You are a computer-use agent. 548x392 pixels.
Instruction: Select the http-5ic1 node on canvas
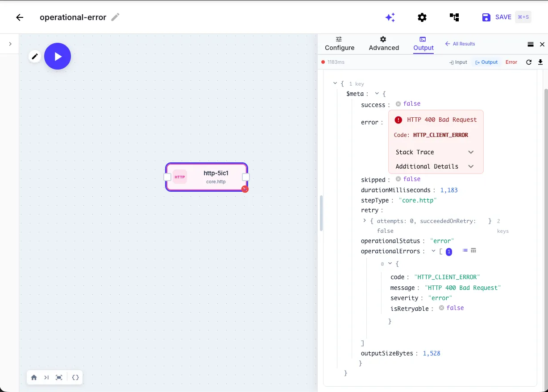coord(207,177)
